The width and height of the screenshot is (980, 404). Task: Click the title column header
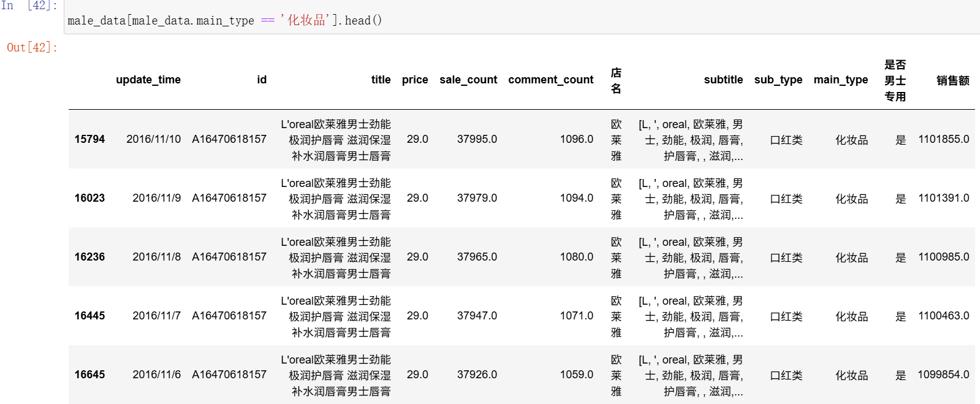click(x=381, y=80)
